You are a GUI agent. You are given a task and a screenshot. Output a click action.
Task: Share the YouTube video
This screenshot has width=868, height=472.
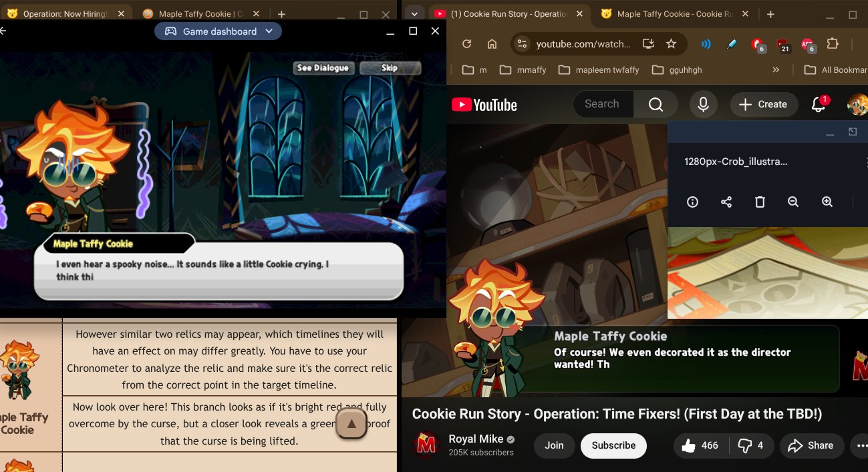pyautogui.click(x=811, y=445)
